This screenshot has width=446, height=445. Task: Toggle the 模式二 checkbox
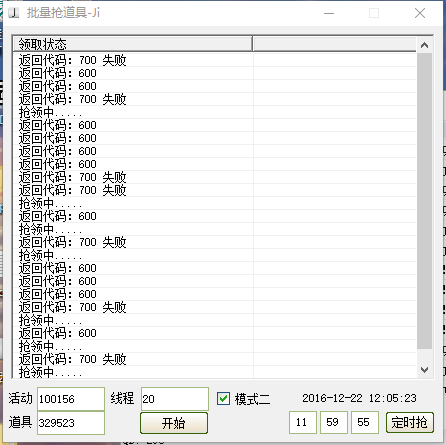[223, 398]
